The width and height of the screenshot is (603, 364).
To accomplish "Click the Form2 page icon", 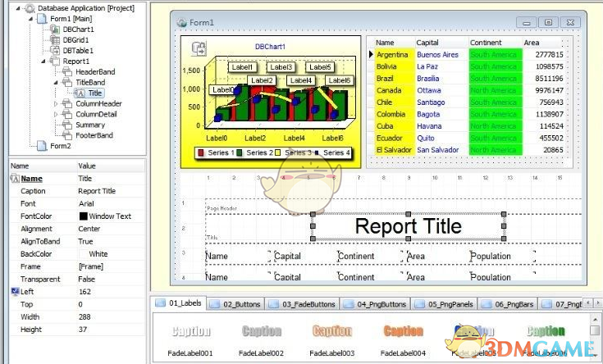I will [x=42, y=146].
